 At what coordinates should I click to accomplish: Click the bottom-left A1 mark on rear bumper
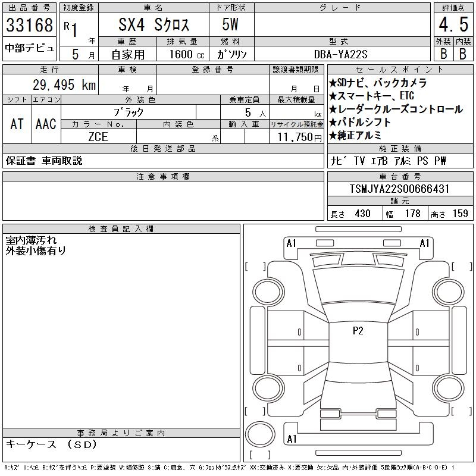(292, 439)
